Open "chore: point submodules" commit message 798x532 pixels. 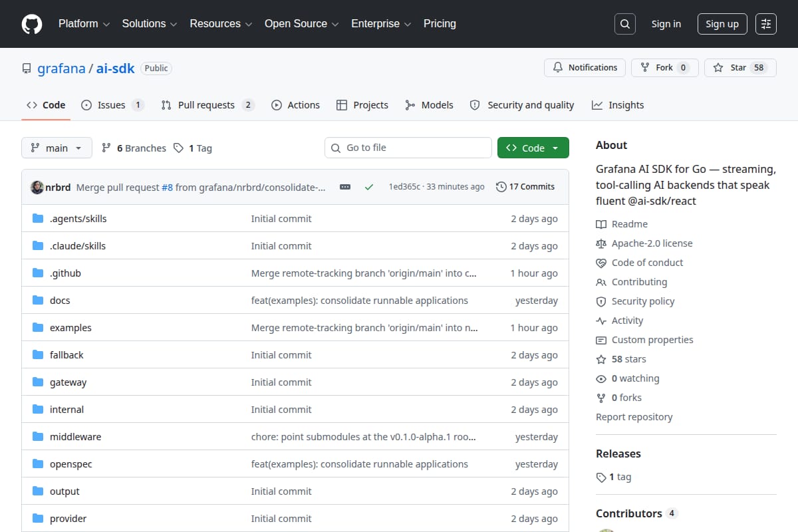pyautogui.click(x=364, y=437)
